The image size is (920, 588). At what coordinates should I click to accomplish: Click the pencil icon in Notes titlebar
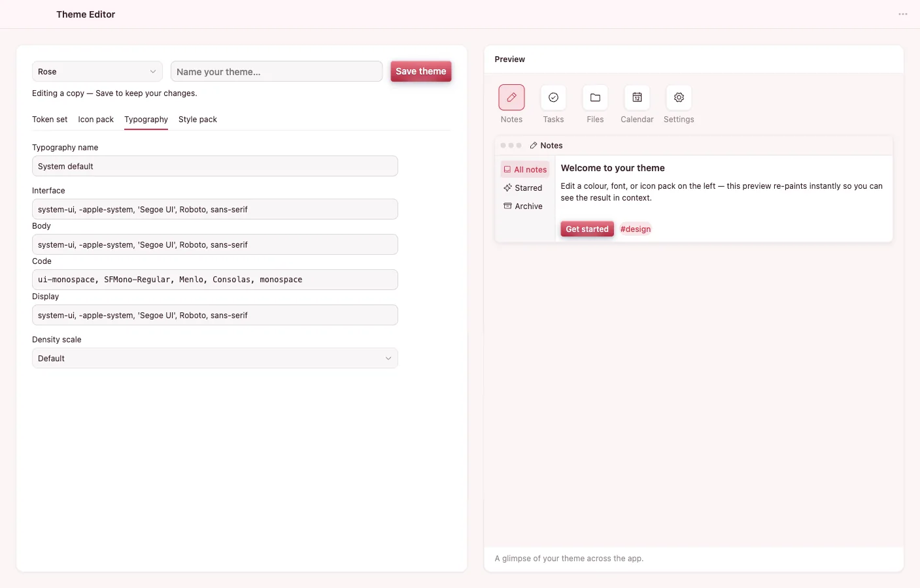tap(534, 146)
